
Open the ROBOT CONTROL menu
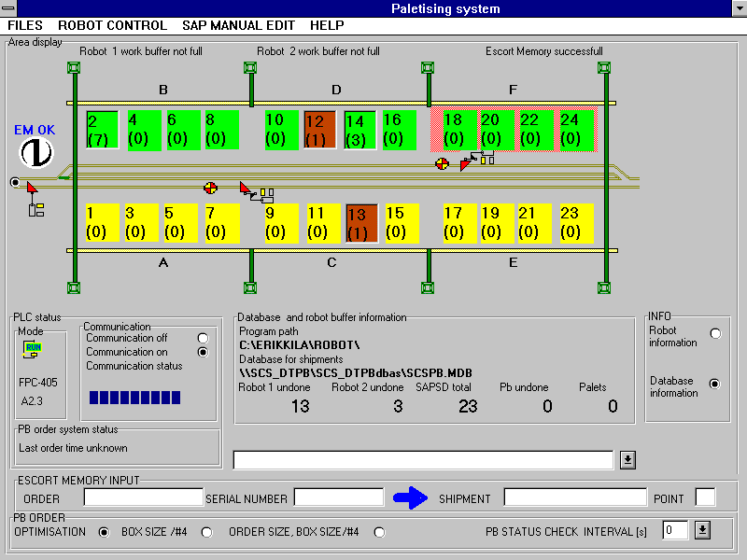coord(112,25)
